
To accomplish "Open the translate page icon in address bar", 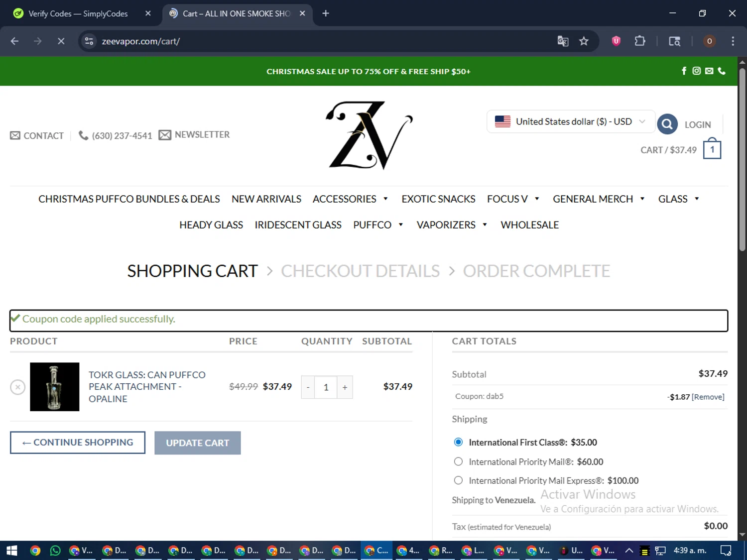I will [x=563, y=41].
